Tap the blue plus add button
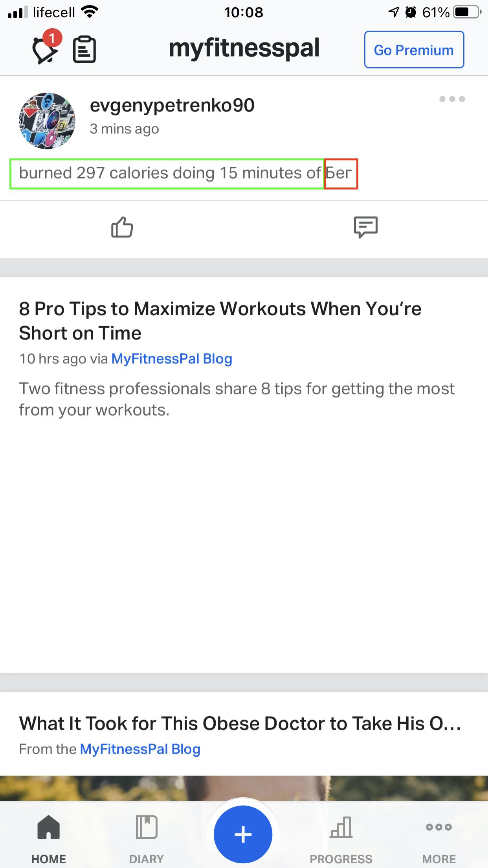 coord(243,835)
